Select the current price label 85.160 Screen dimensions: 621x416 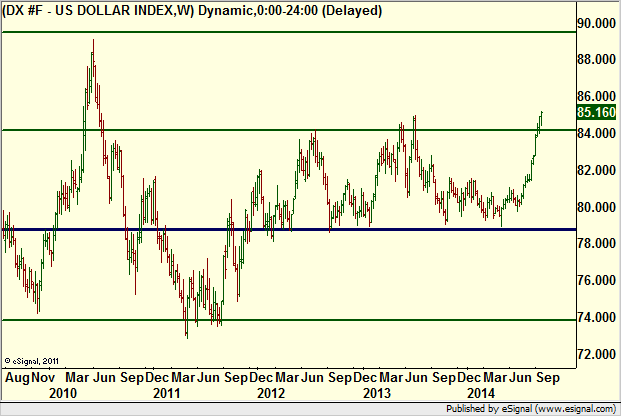tap(596, 112)
